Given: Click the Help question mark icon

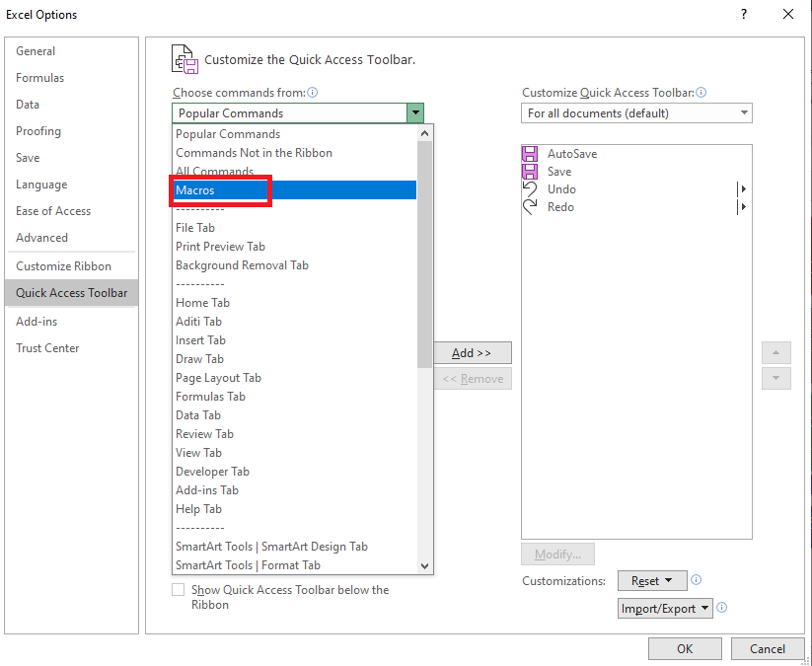Looking at the screenshot, I should click(744, 14).
